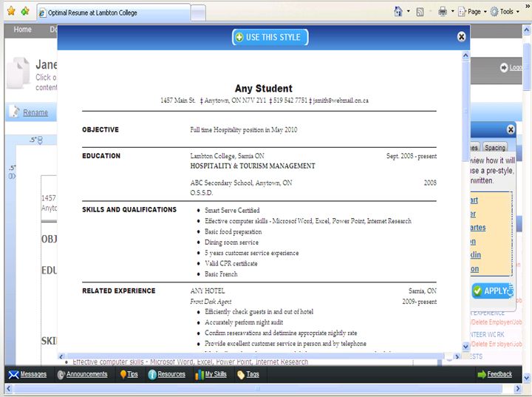The width and height of the screenshot is (532, 397).
Task: Click the Feedback link
Action: (x=499, y=374)
